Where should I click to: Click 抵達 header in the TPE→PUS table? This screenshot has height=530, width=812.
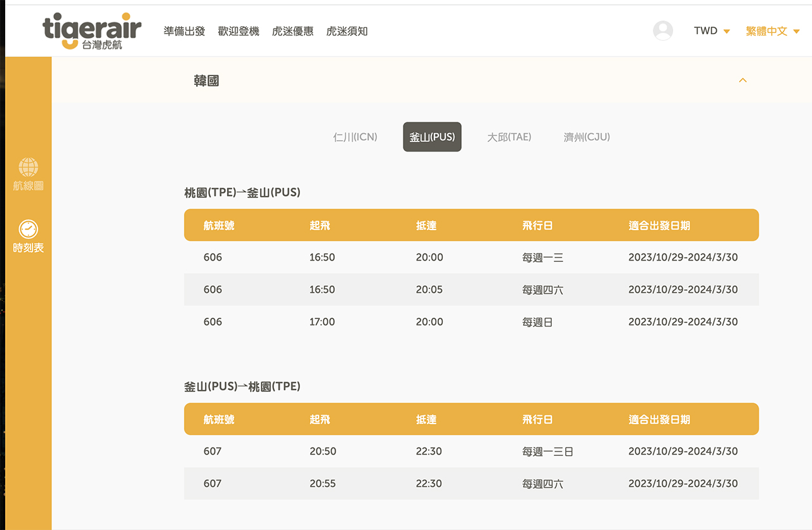pos(426,225)
